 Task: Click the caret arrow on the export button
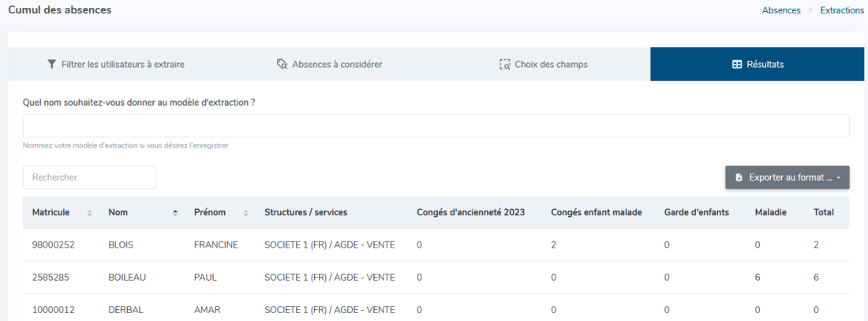point(840,178)
